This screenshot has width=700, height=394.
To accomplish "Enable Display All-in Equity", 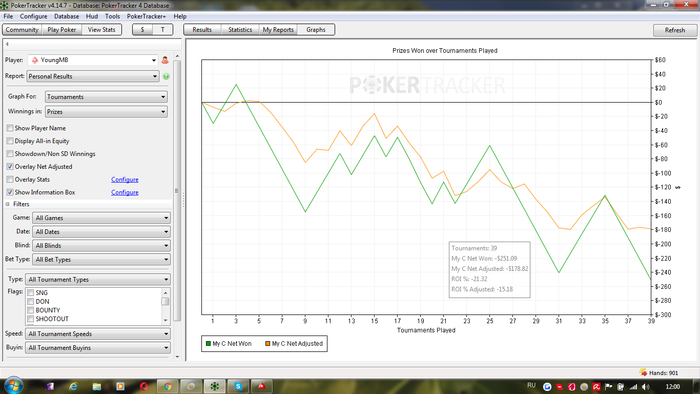I will point(10,141).
